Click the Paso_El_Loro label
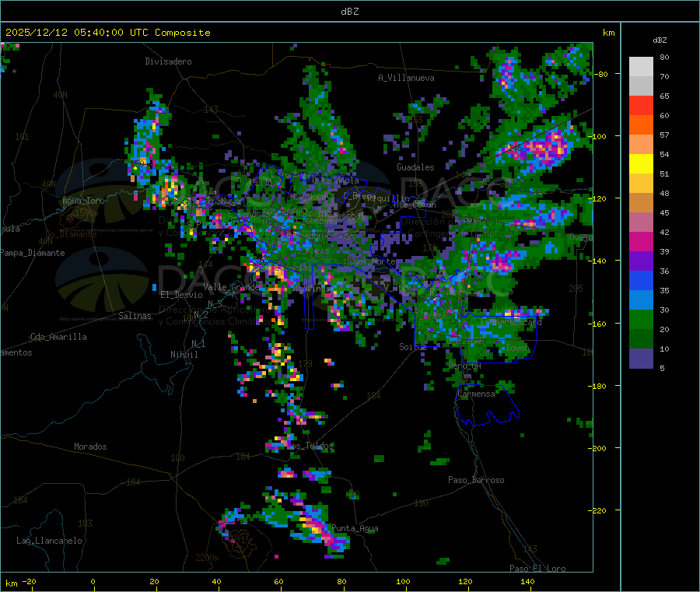 (x=537, y=569)
